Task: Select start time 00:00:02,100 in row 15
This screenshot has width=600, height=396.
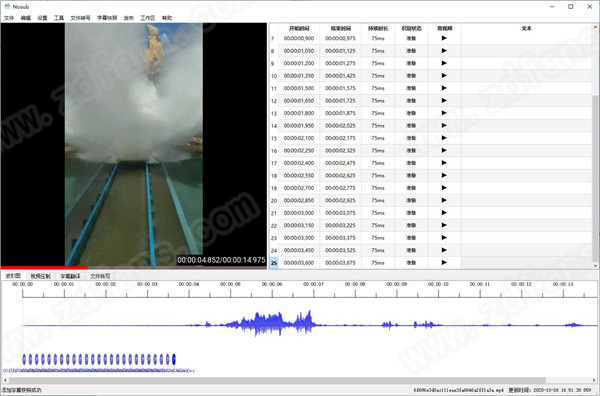Action: pyautogui.click(x=299, y=138)
